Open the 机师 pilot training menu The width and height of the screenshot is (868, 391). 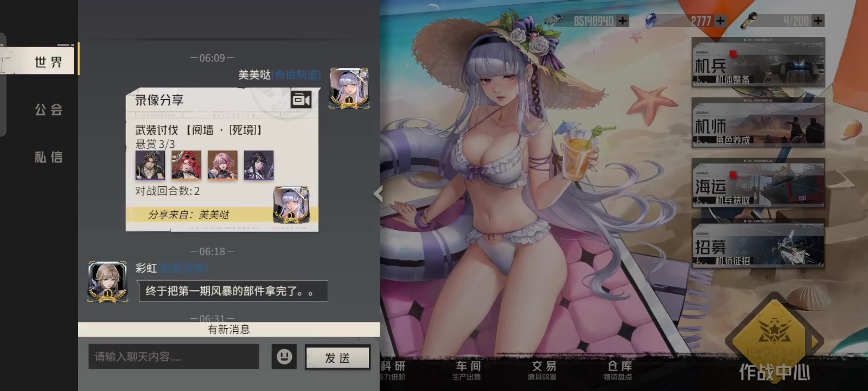pos(758,123)
